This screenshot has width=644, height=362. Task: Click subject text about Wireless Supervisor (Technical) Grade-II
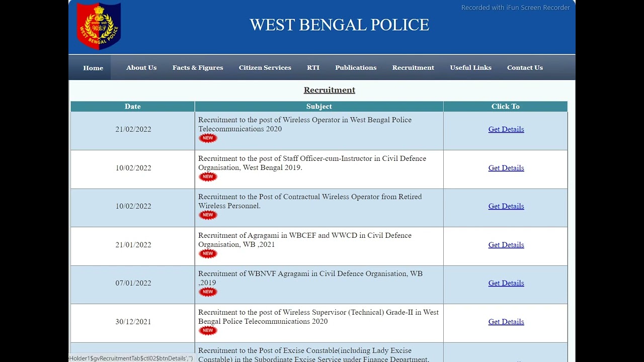click(x=318, y=317)
